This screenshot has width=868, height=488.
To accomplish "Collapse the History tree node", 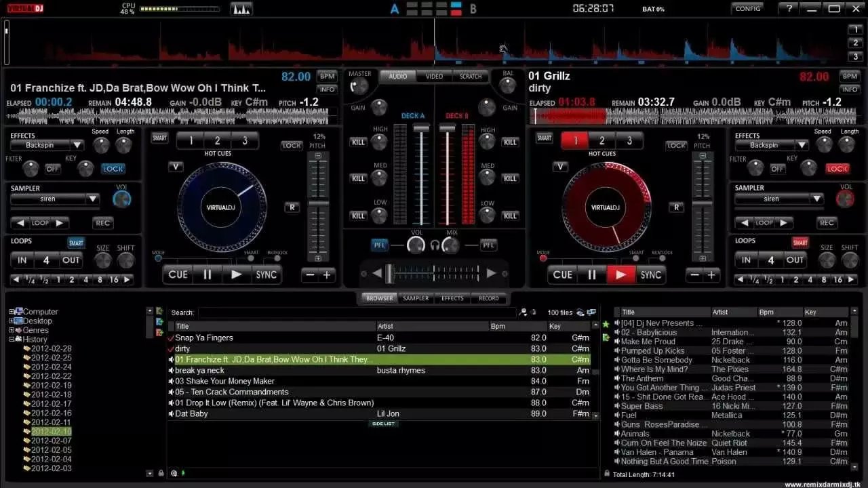I will [x=12, y=340].
